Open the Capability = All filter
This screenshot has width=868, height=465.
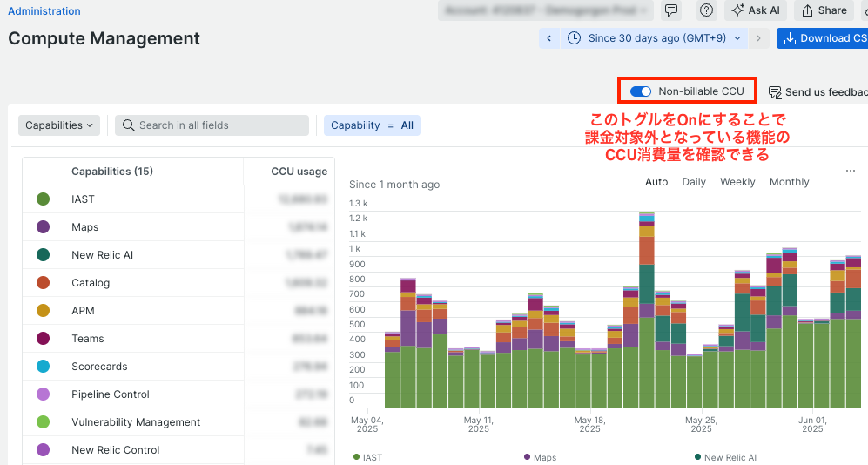pos(372,125)
